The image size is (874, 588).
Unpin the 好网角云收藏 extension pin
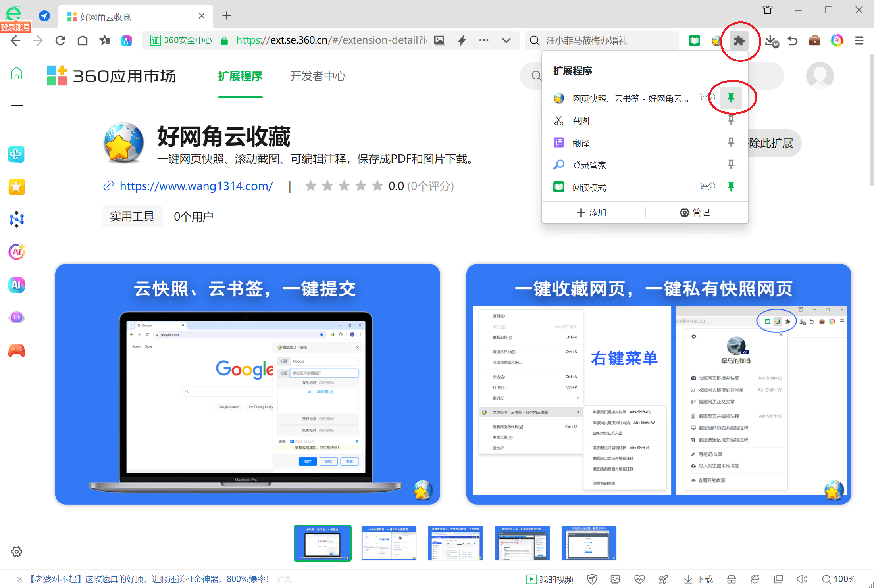coord(731,98)
